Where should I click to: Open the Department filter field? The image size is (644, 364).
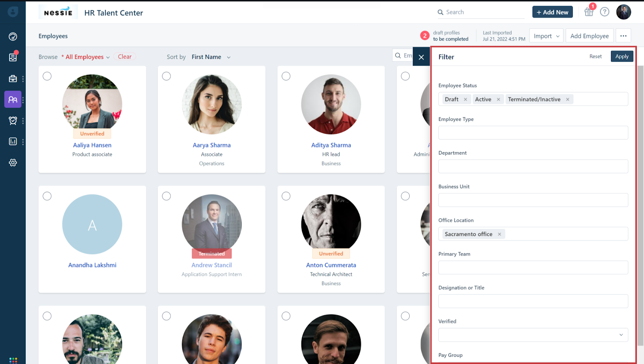click(x=533, y=166)
